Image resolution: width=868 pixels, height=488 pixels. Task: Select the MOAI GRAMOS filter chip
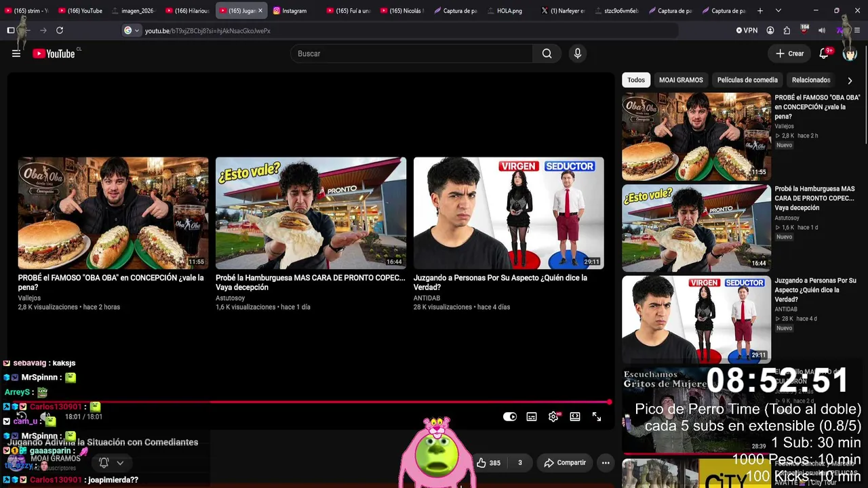click(x=681, y=80)
